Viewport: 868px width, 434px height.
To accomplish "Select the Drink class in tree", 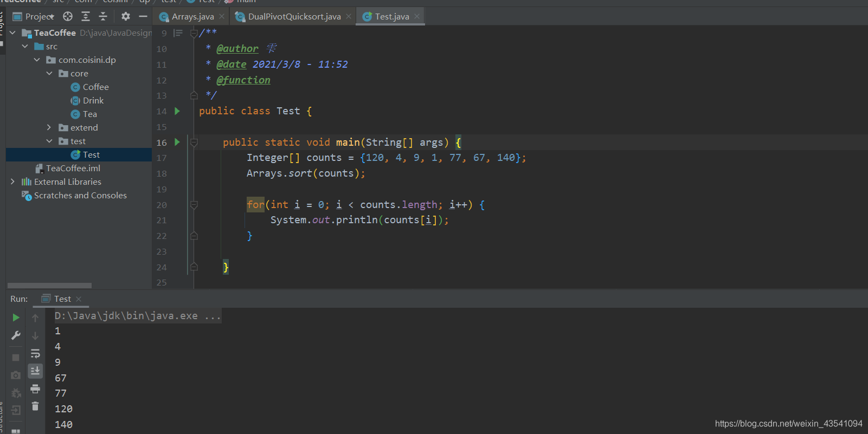I will coord(87,101).
